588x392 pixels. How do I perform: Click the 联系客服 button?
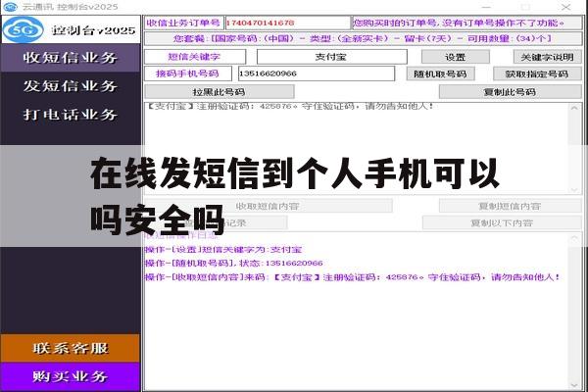click(71, 348)
